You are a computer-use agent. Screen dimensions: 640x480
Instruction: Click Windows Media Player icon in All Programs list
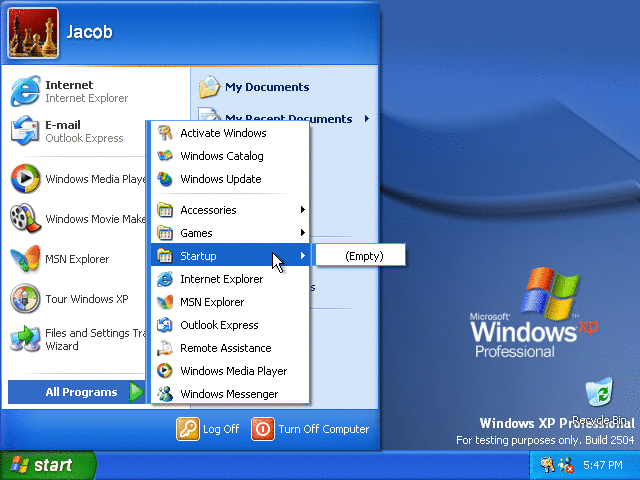point(165,371)
